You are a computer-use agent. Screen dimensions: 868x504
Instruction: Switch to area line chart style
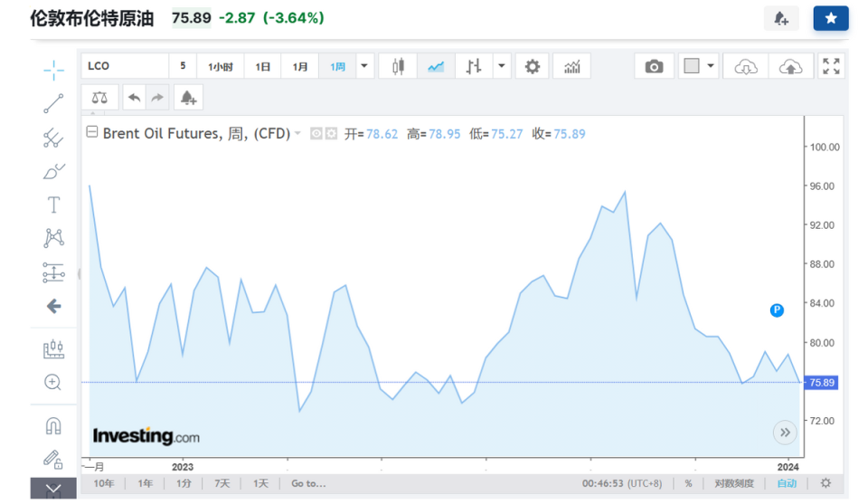(x=436, y=66)
